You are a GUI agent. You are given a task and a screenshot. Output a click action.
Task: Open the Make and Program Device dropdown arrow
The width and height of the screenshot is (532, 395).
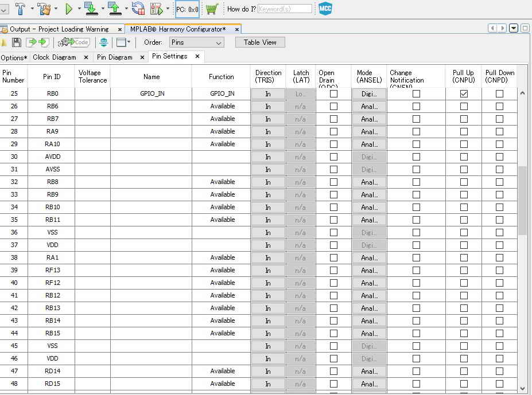point(103,9)
